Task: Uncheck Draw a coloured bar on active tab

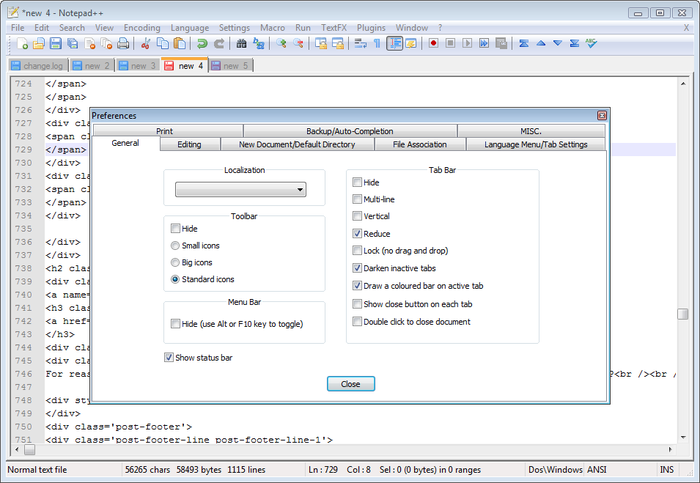Action: pos(357,286)
